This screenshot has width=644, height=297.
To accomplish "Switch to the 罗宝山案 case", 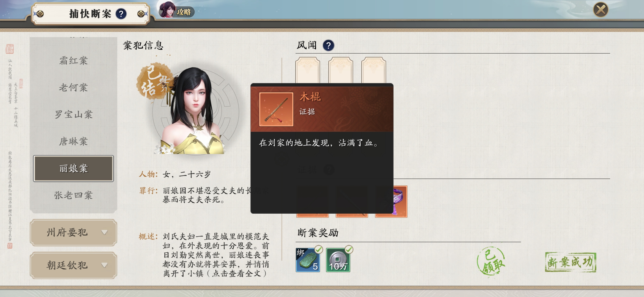I will tap(73, 114).
